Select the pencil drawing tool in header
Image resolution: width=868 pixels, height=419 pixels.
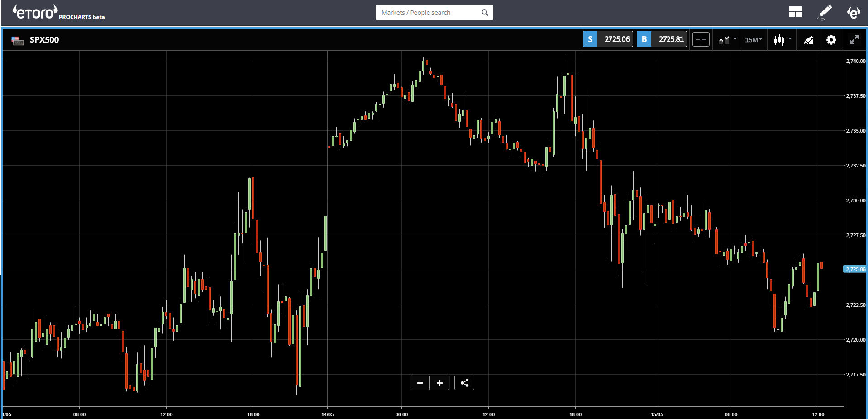825,12
